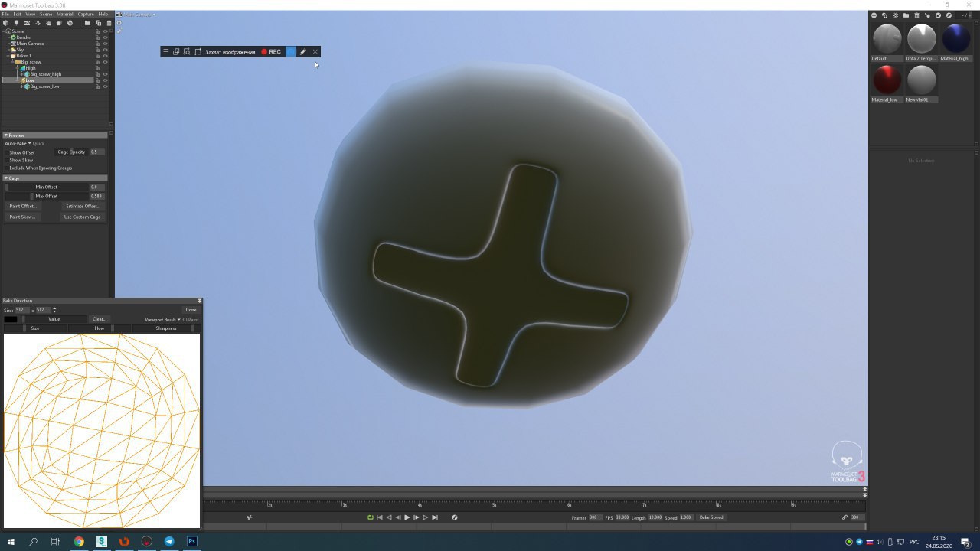Open the Viewport Brush dropdown
The width and height of the screenshot is (980, 551).
pyautogui.click(x=162, y=320)
